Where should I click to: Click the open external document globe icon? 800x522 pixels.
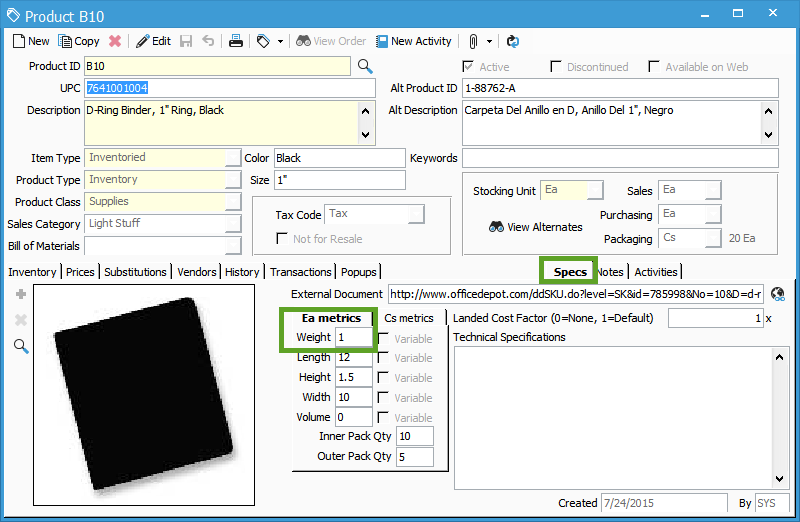[778, 294]
